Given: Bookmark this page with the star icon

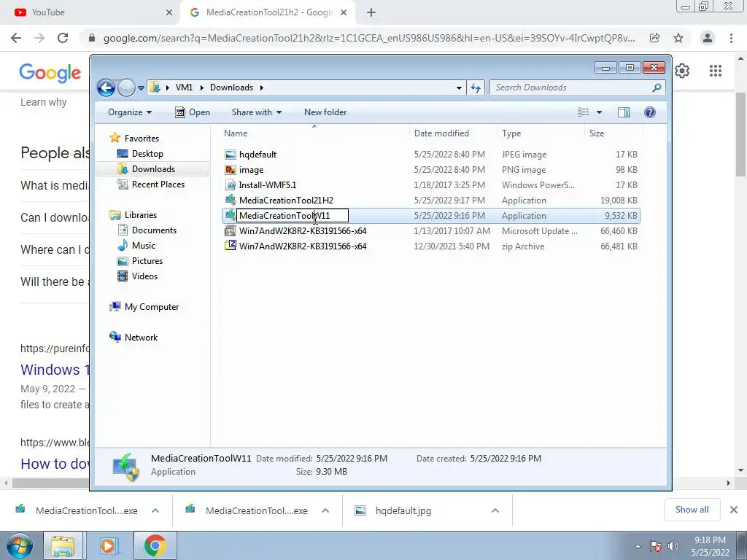Looking at the screenshot, I should 678,38.
